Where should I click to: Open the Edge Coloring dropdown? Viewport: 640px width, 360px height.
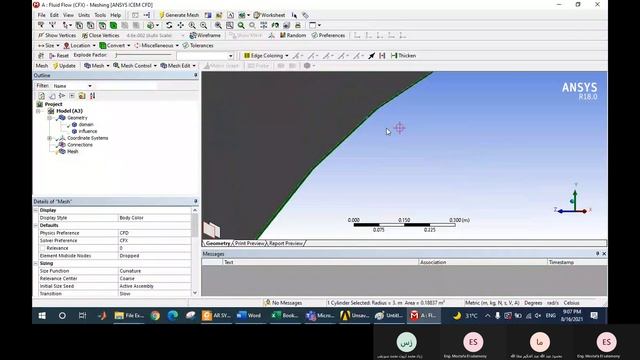266,56
